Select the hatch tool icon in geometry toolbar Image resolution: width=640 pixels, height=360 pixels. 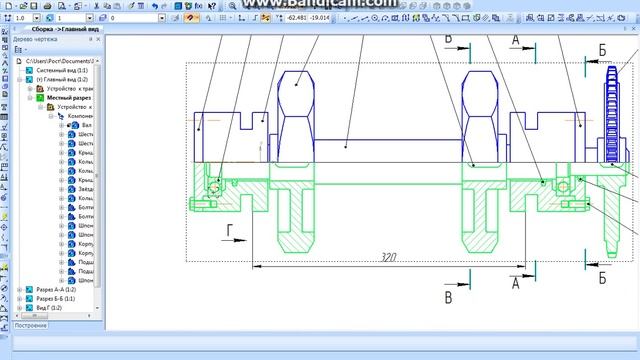point(486,18)
